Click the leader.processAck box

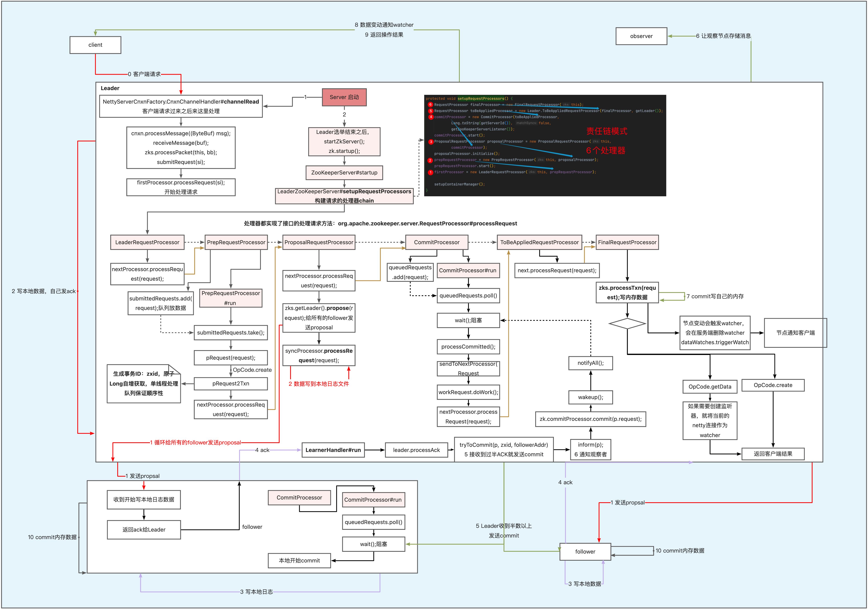416,450
